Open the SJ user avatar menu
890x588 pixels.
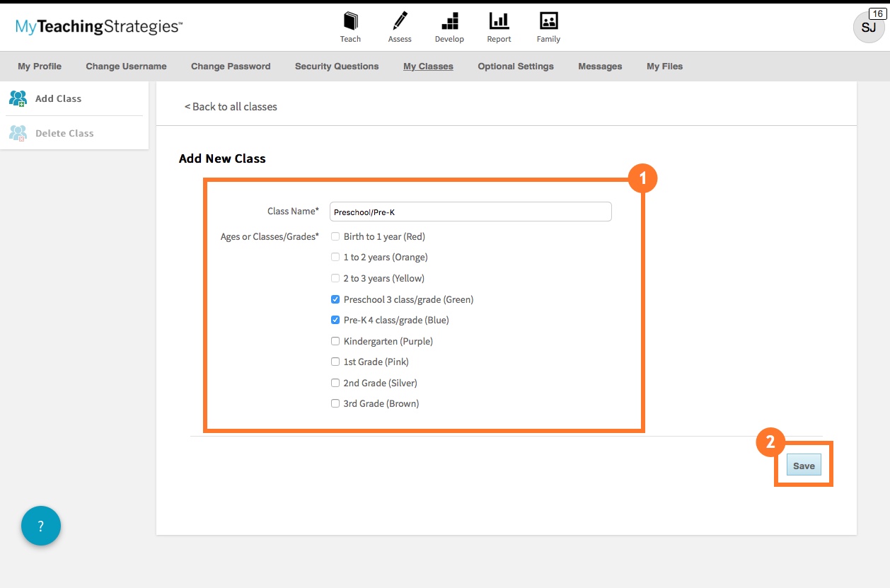[x=868, y=27]
